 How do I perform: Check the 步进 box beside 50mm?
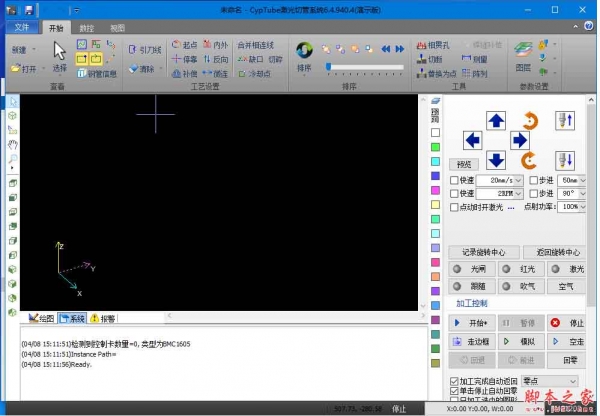pos(533,180)
